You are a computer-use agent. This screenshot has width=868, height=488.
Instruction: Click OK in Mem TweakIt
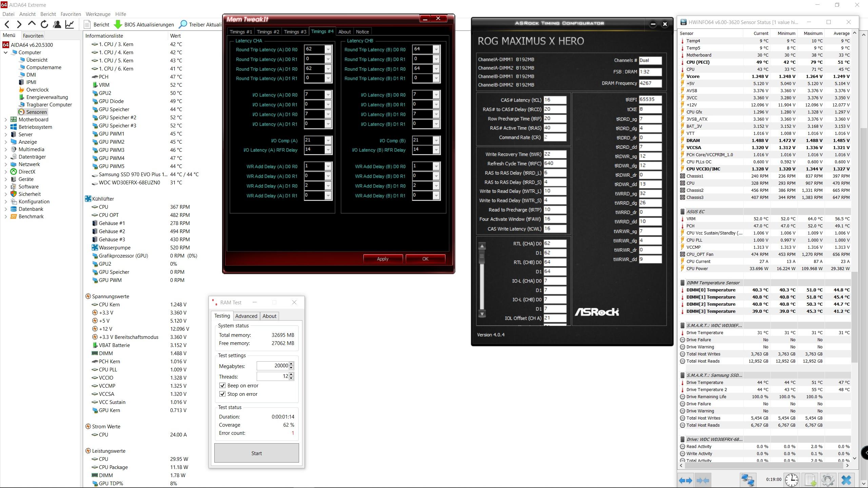click(425, 259)
